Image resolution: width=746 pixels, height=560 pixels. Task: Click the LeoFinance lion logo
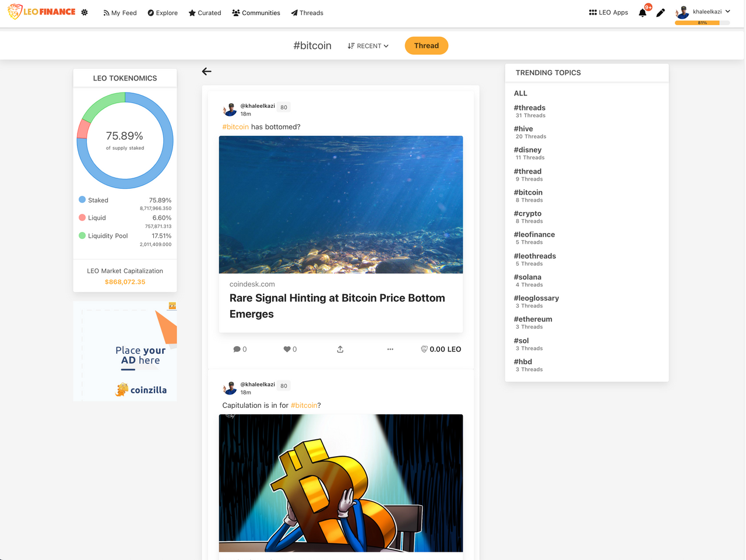41,12
